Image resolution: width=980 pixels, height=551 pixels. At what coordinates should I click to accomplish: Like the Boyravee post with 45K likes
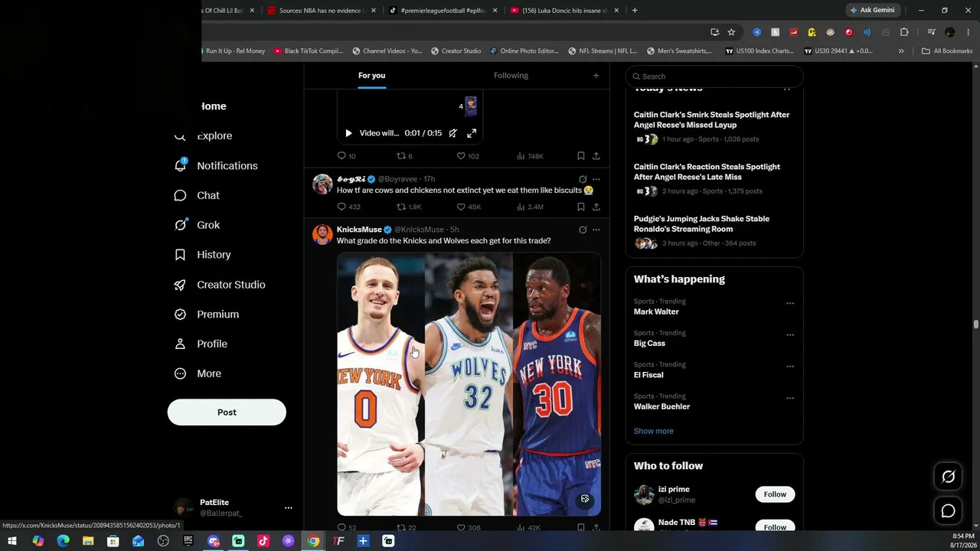tap(469, 207)
